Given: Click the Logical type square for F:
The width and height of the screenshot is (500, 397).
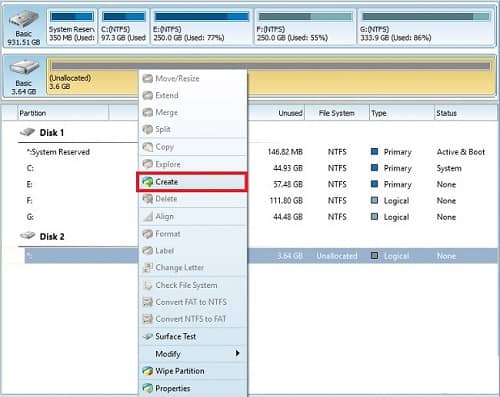Looking at the screenshot, I should (374, 200).
